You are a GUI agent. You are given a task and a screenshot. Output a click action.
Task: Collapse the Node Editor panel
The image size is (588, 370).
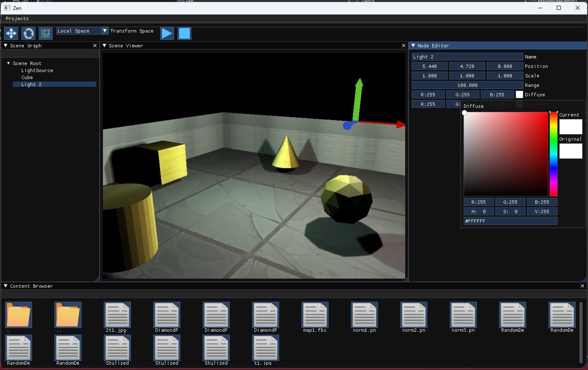[413, 46]
